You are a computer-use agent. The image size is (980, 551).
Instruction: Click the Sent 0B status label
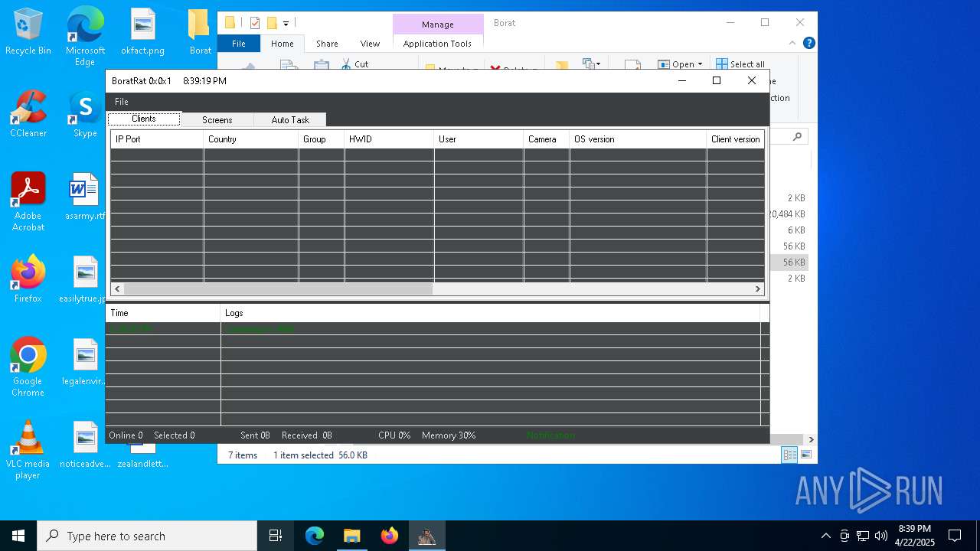255,435
